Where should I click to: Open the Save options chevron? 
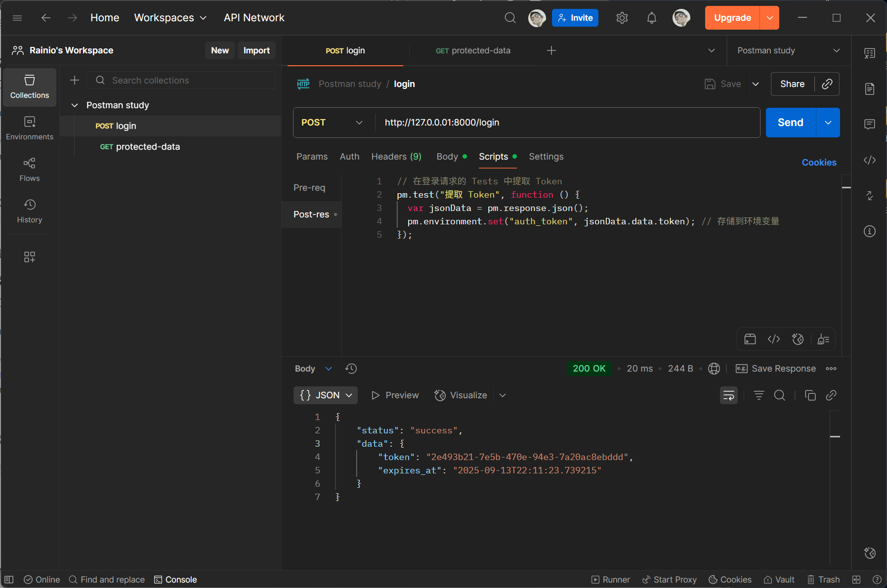(756, 84)
